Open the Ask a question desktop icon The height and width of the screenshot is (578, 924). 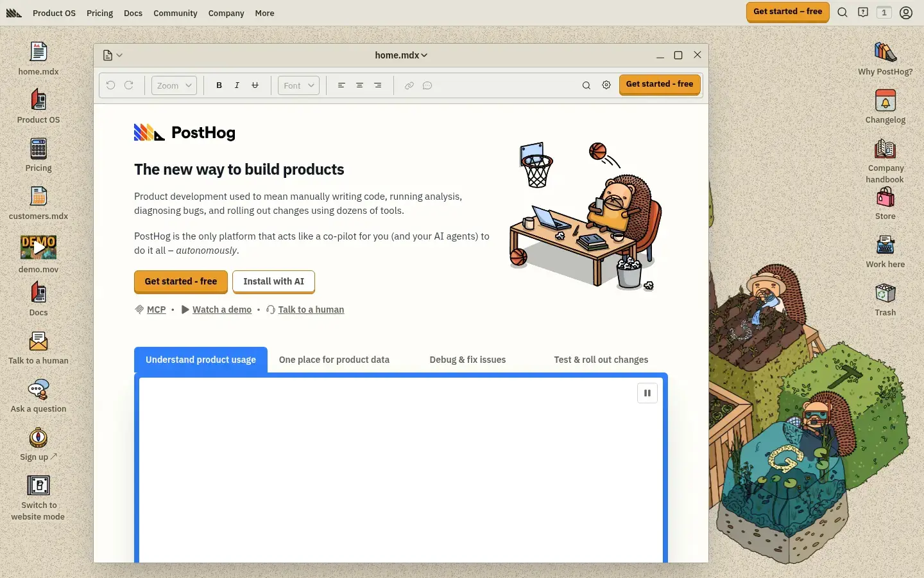[38, 389]
